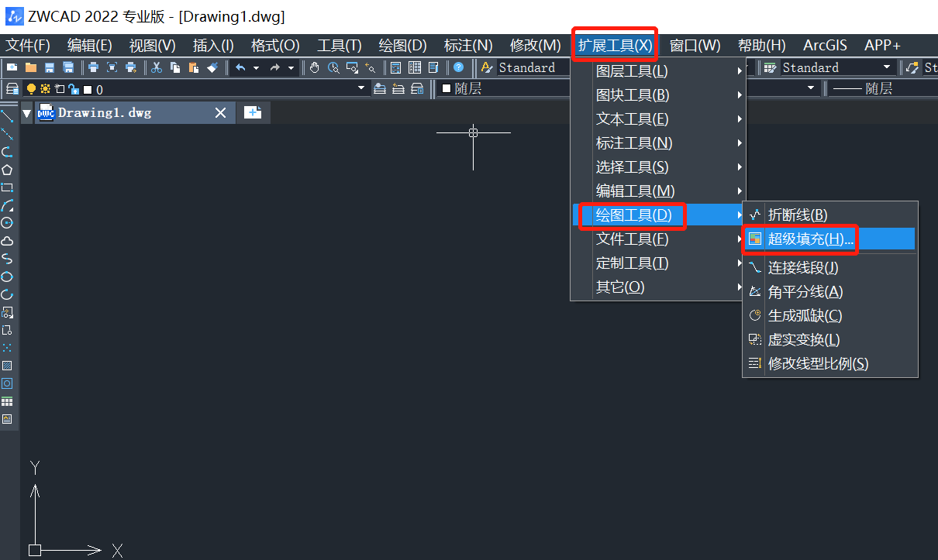This screenshot has height=560, width=938.
Task: Select the Table tool icon
Action: click(7, 401)
